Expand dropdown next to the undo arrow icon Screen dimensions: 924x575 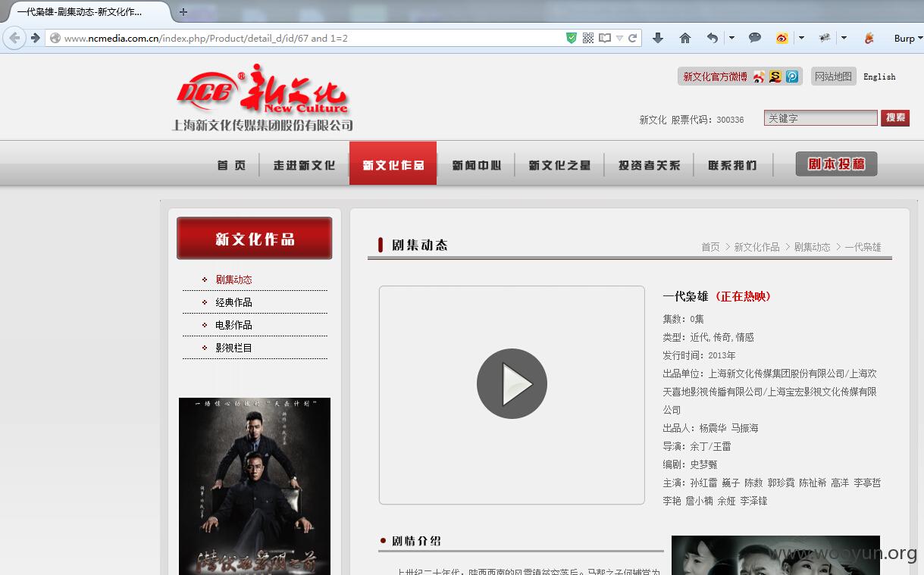click(x=731, y=38)
